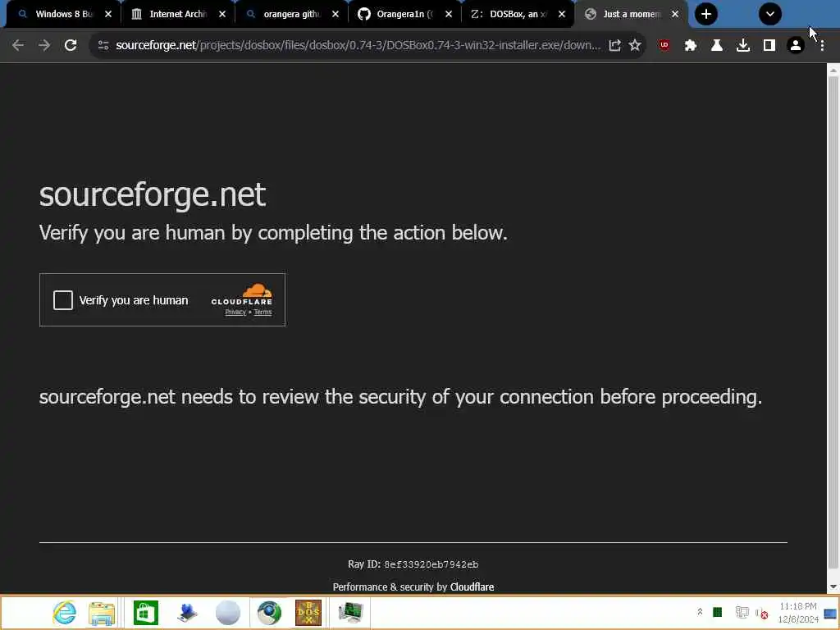This screenshot has width=840, height=630.
Task: Close the orangera github search tab
Action: 336,14
